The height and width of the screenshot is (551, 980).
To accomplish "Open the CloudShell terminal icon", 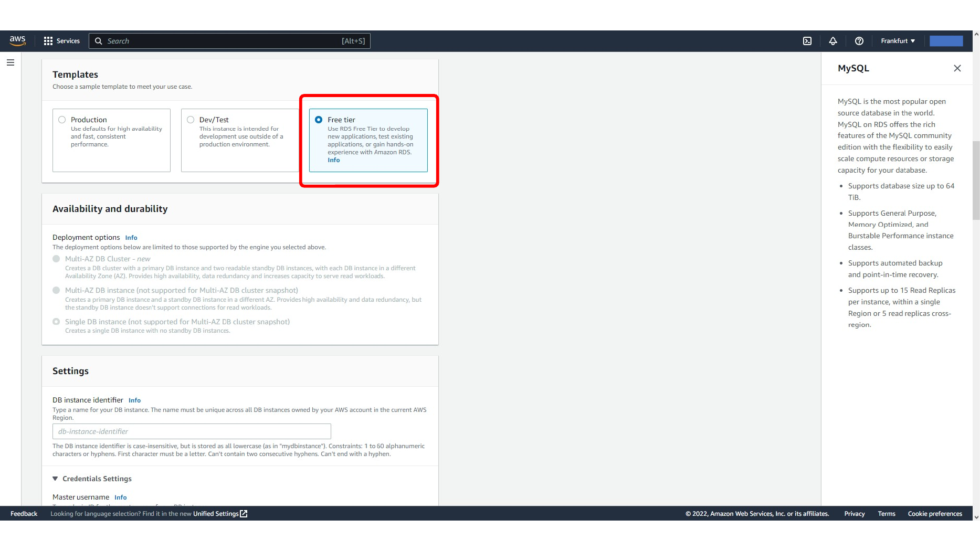I will [x=807, y=41].
